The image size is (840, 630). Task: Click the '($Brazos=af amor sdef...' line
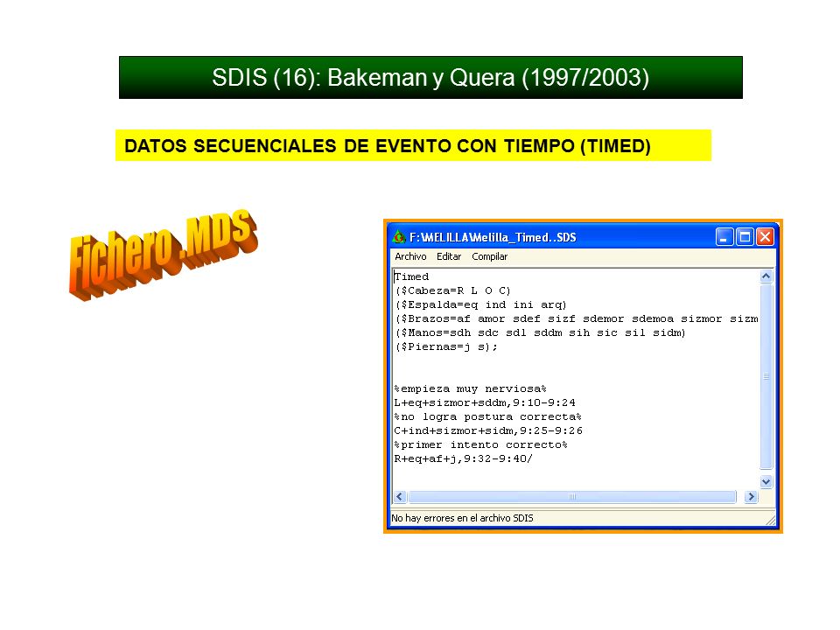point(577,318)
